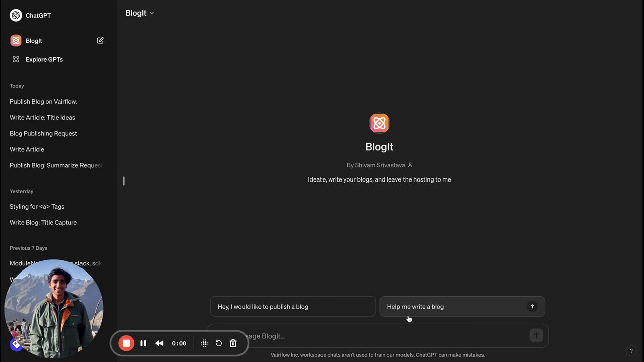Select prompt Help me write a blog
Screen dimensions: 644x362
(462, 306)
